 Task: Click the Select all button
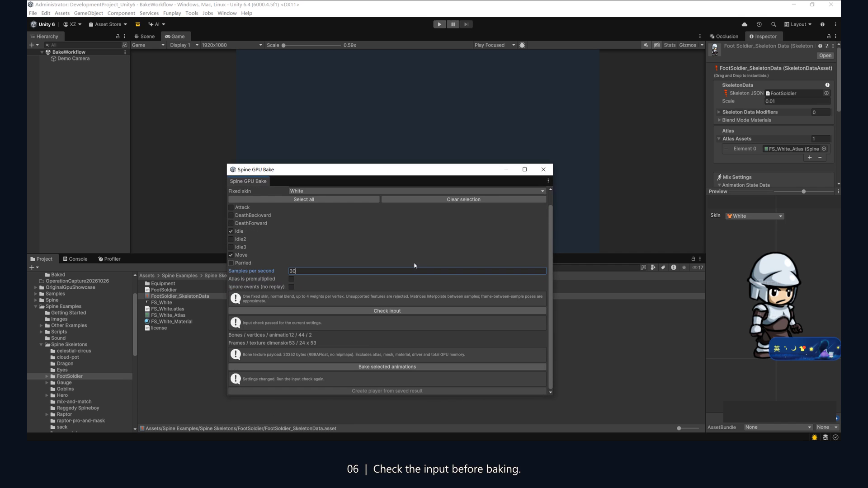[x=304, y=199]
